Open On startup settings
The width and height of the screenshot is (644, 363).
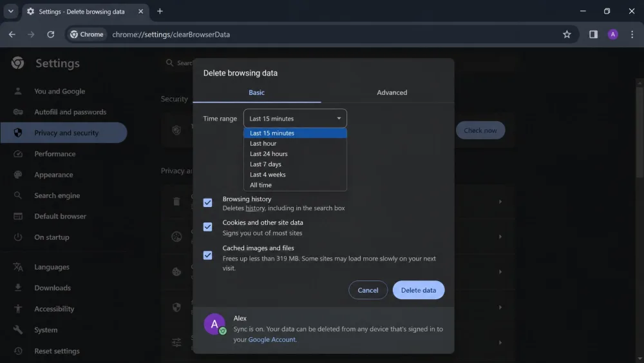click(52, 237)
